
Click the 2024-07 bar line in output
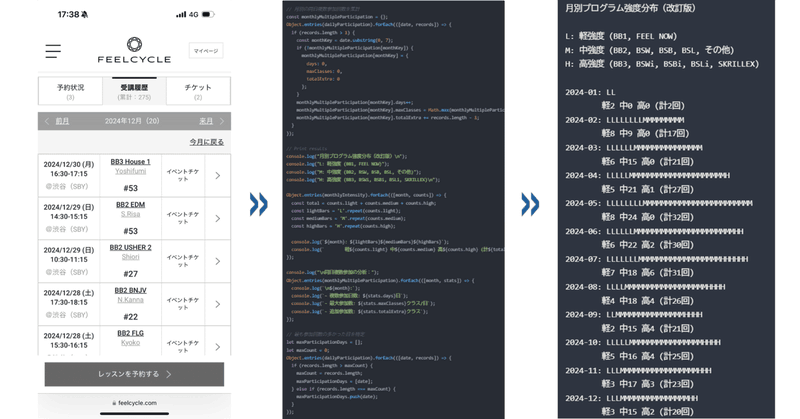click(x=657, y=259)
